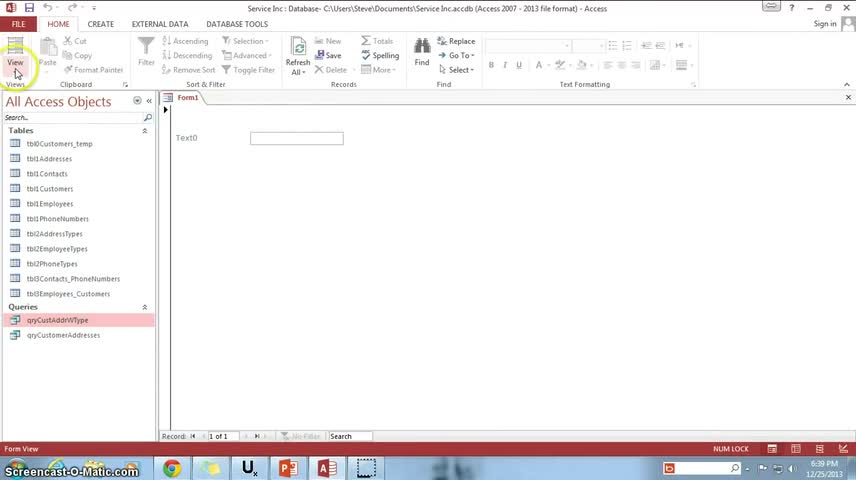Image resolution: width=856 pixels, height=480 pixels.
Task: Collapse the Tables group
Action: click(x=145, y=131)
